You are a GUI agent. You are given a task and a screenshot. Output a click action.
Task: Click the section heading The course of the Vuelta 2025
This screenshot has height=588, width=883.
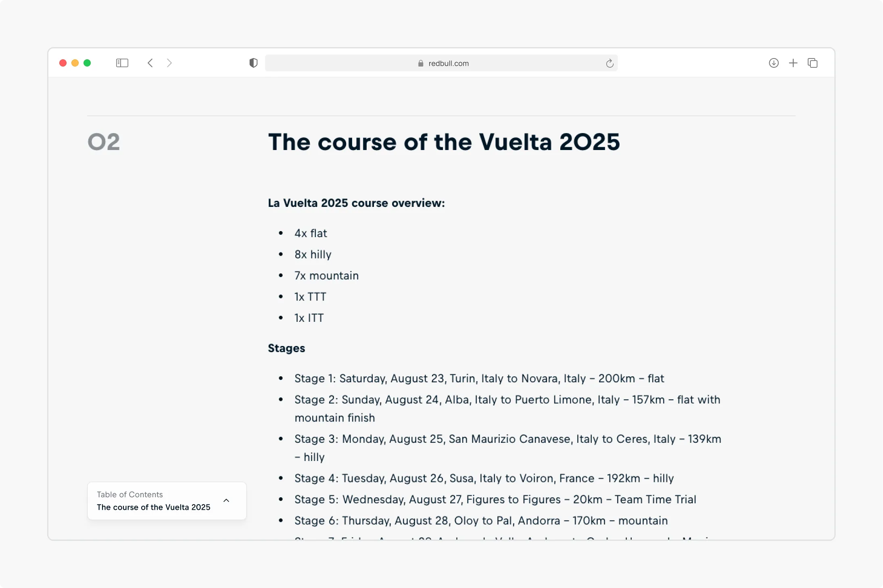pyautogui.click(x=444, y=142)
